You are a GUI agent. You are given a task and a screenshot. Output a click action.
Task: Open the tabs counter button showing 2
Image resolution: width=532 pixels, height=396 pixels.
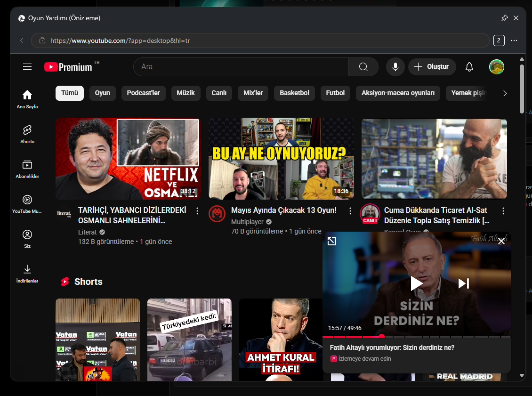(x=499, y=40)
